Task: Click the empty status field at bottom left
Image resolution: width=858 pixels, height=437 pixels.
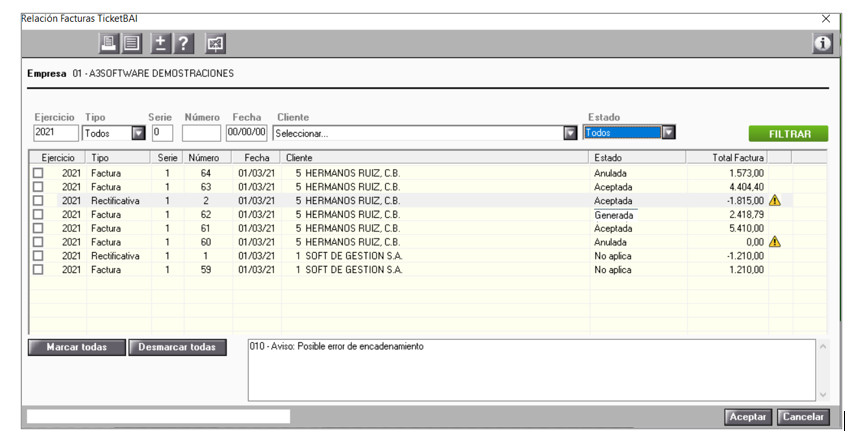Action: [x=159, y=417]
